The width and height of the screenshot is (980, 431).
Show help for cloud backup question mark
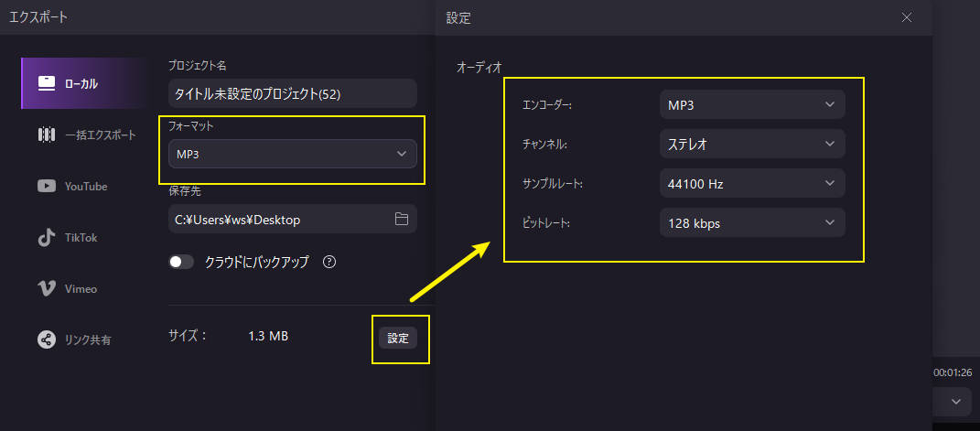coord(329,263)
